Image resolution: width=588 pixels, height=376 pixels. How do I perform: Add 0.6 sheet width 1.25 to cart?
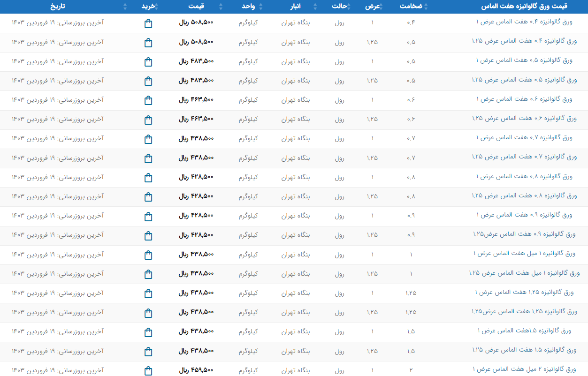[x=148, y=120]
